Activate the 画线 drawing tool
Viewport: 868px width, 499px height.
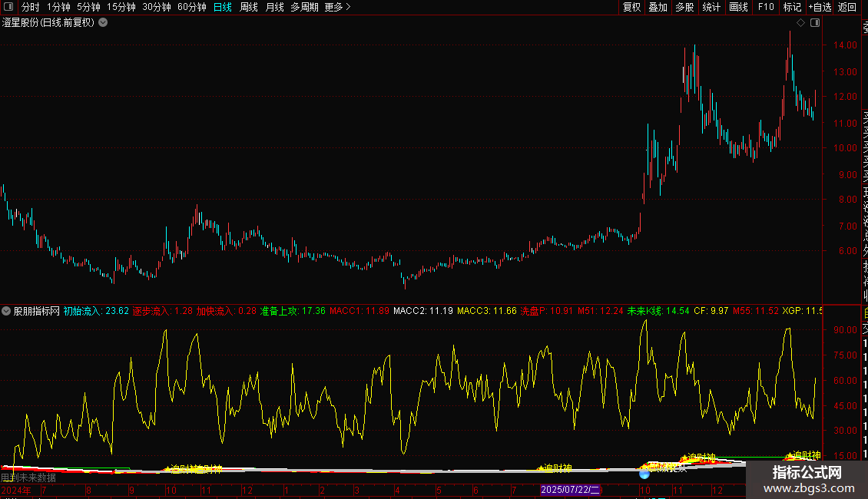click(x=738, y=7)
